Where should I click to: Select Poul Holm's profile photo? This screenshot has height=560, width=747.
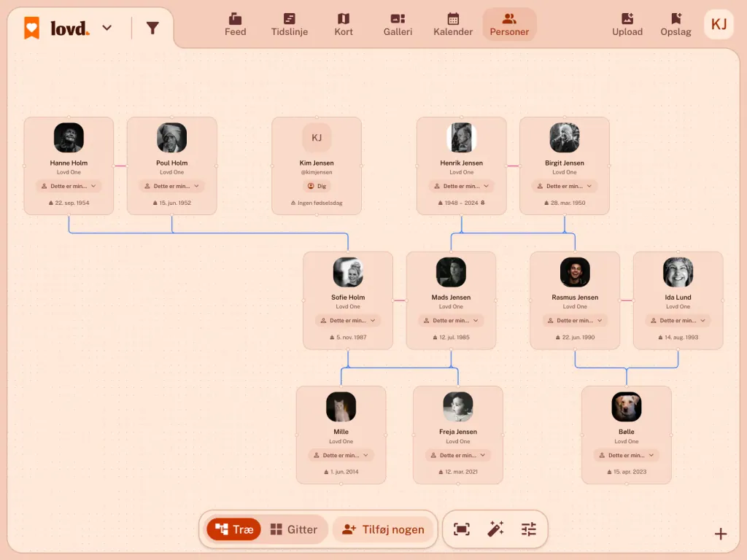172,138
